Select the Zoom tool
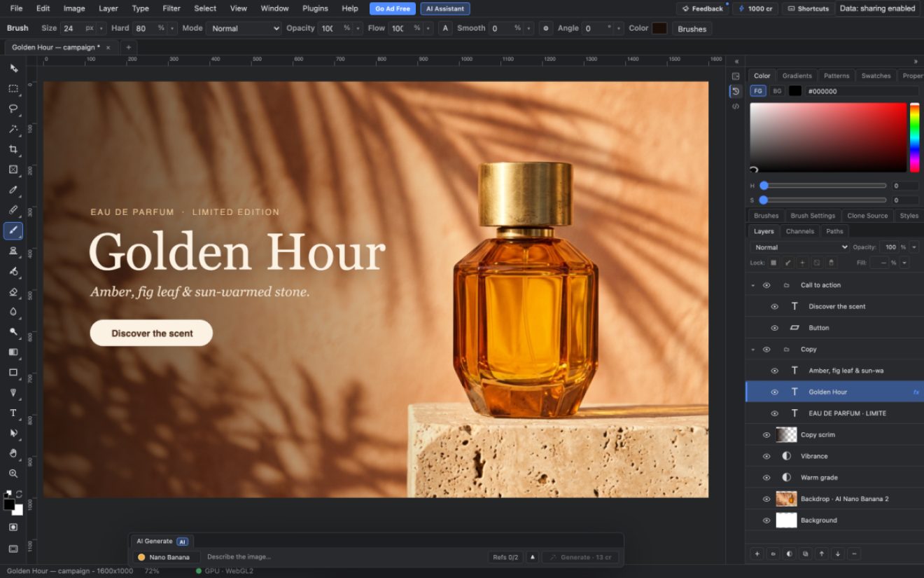The image size is (924, 578). click(13, 474)
